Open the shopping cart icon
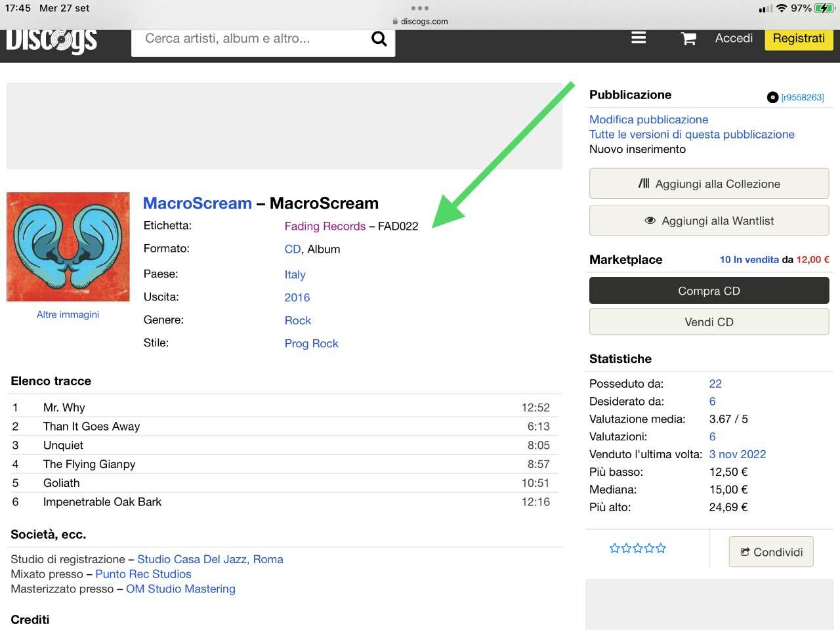The height and width of the screenshot is (630, 840). (688, 39)
